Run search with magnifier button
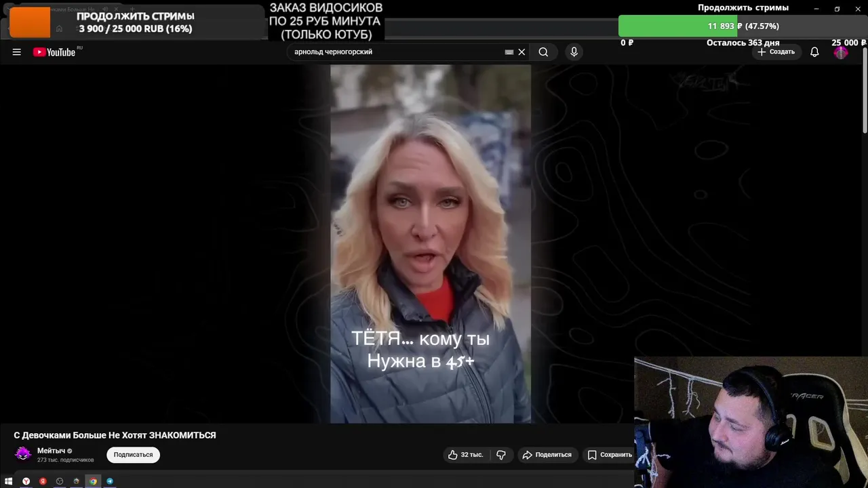868x488 pixels. point(543,52)
